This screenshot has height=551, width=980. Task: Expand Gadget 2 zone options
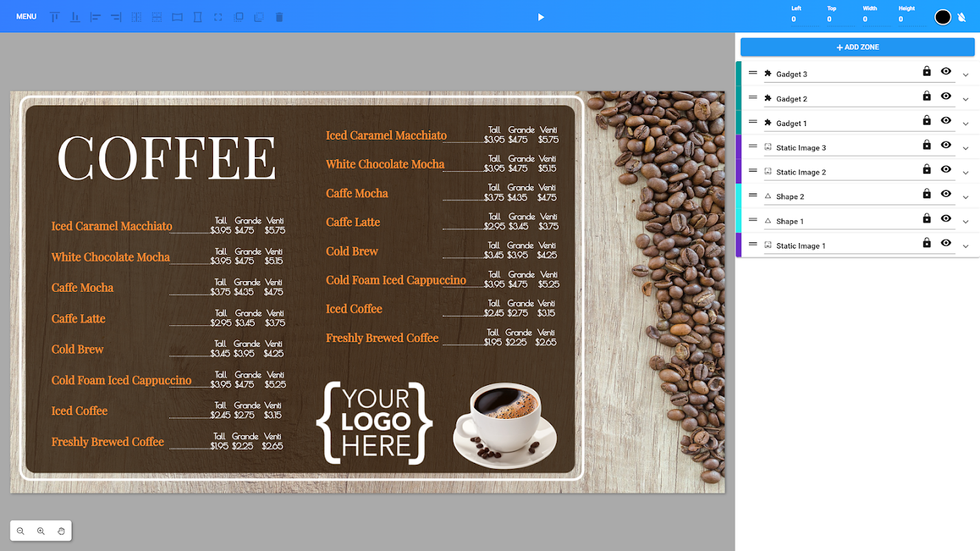click(x=966, y=100)
